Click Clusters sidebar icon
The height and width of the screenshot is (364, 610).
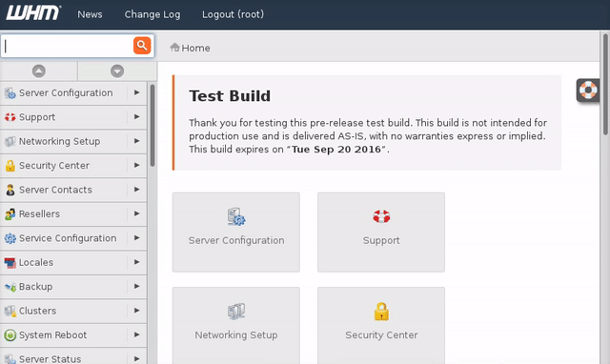10,311
